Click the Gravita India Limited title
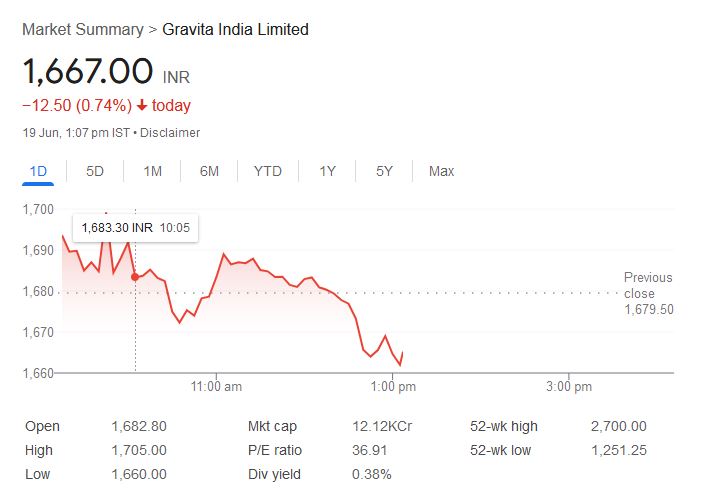Image resolution: width=710 pixels, height=504 pixels. (235, 29)
